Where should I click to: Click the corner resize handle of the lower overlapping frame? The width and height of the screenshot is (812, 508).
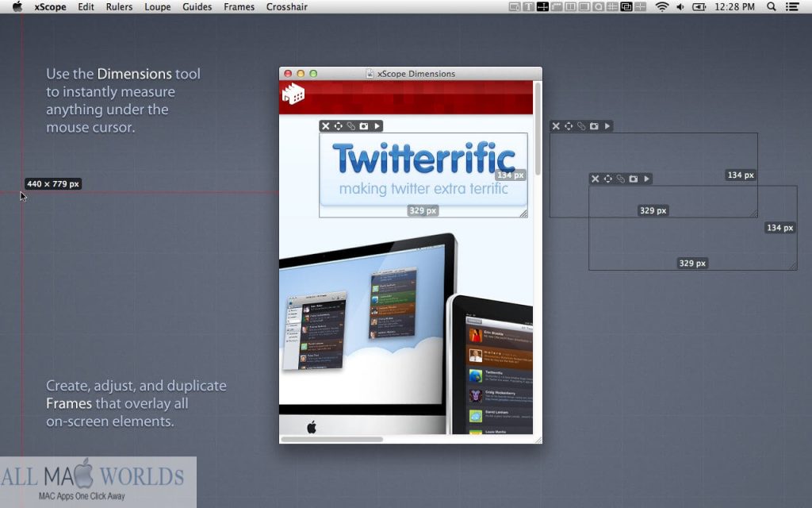click(793, 266)
